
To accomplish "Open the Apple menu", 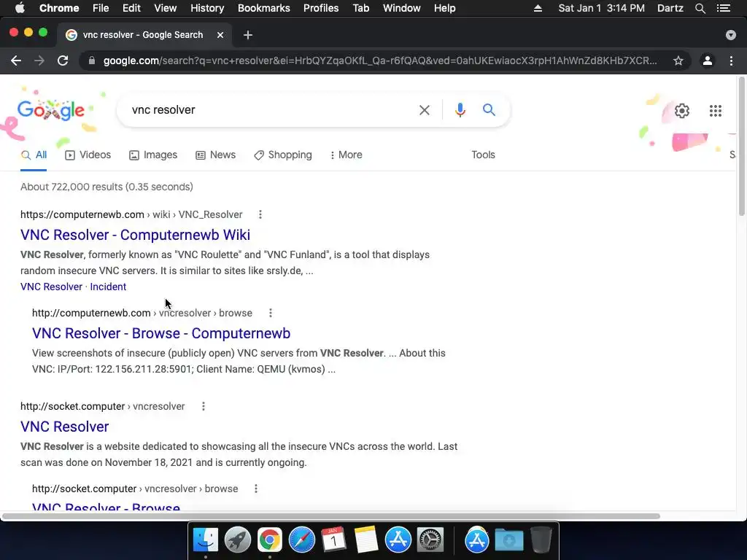I will (20, 8).
